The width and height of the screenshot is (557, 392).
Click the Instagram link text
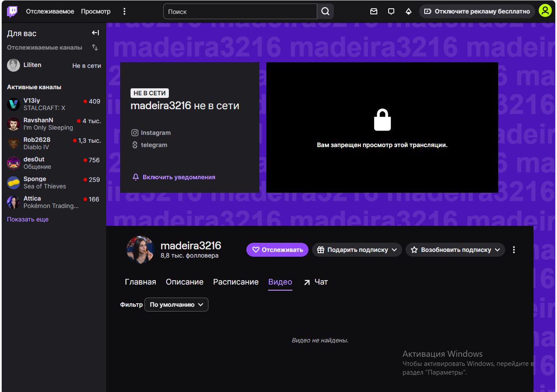click(x=156, y=133)
